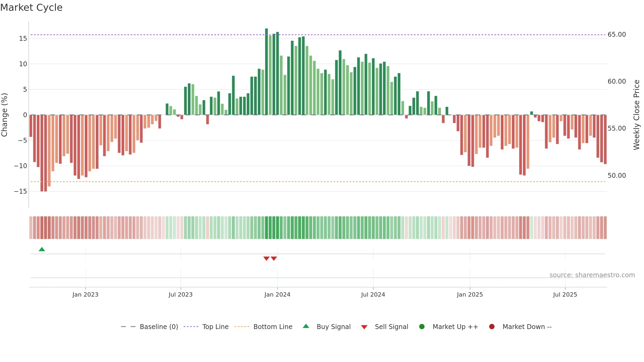Click the purple dotted Top Line on chart

coord(318,35)
